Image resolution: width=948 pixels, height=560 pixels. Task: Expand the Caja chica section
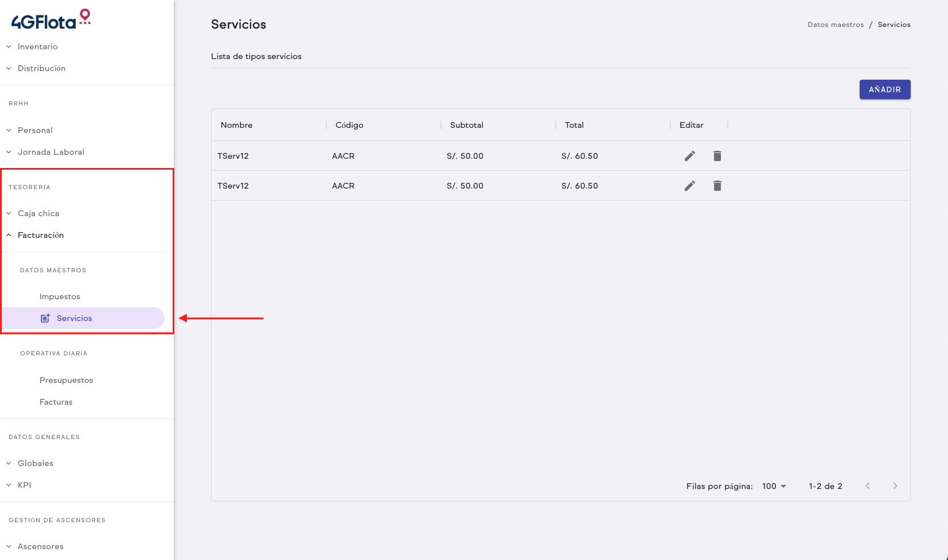point(38,213)
